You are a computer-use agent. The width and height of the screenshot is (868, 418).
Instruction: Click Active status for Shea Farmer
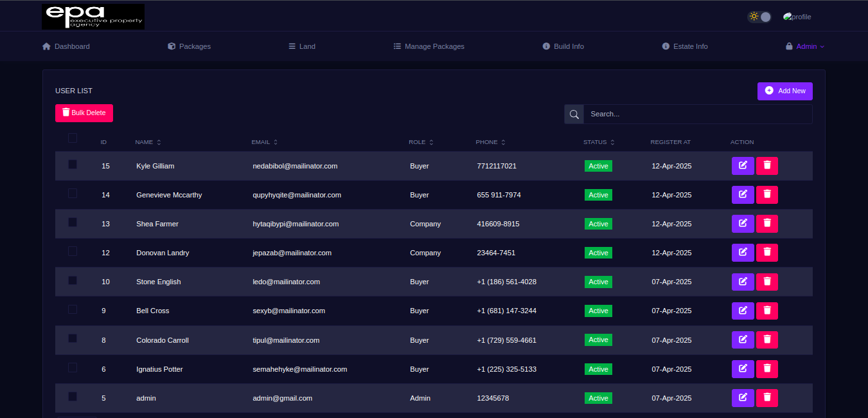point(598,224)
